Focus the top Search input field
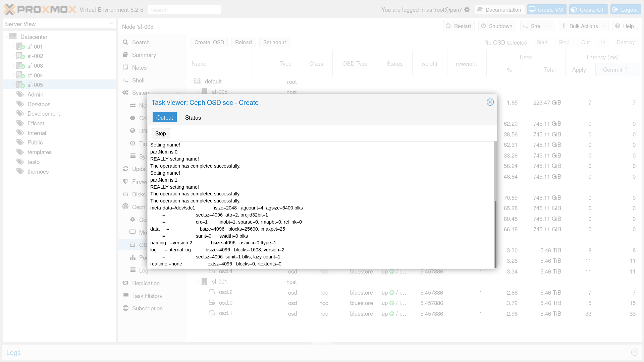 (x=184, y=10)
